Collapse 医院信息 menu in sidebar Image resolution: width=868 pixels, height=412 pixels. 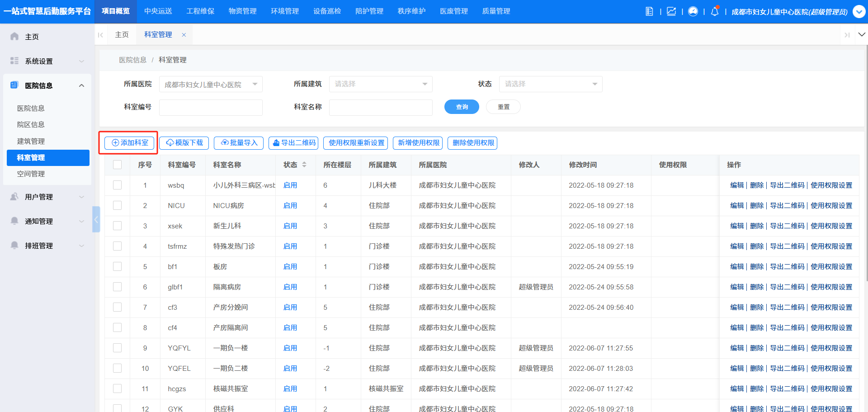(x=81, y=85)
